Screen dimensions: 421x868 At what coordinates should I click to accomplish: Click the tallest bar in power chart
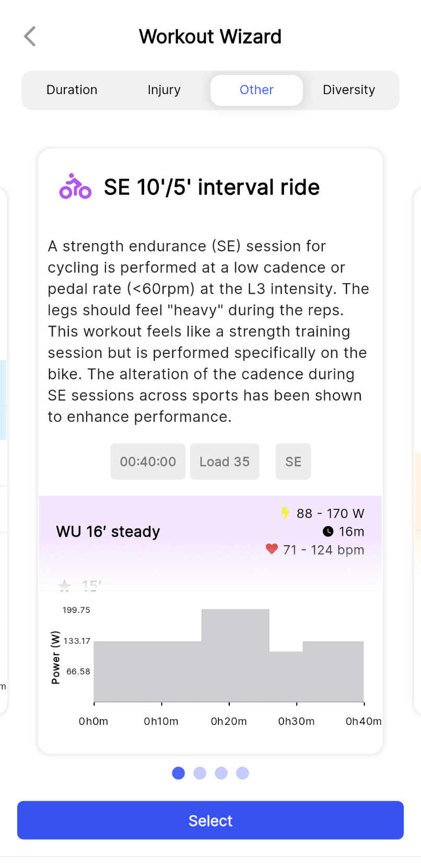236,655
